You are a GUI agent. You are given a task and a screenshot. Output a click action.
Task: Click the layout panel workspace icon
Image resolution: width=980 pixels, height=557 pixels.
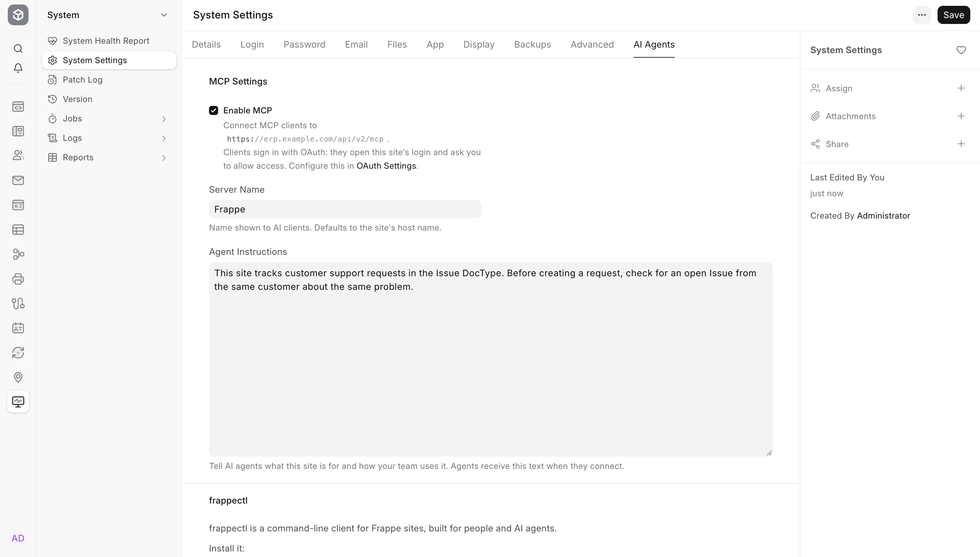point(18,131)
